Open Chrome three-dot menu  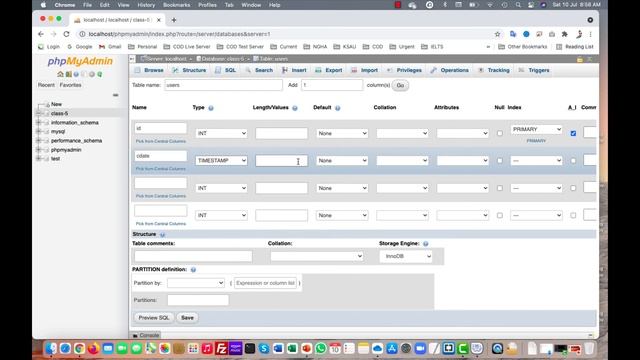(x=591, y=34)
